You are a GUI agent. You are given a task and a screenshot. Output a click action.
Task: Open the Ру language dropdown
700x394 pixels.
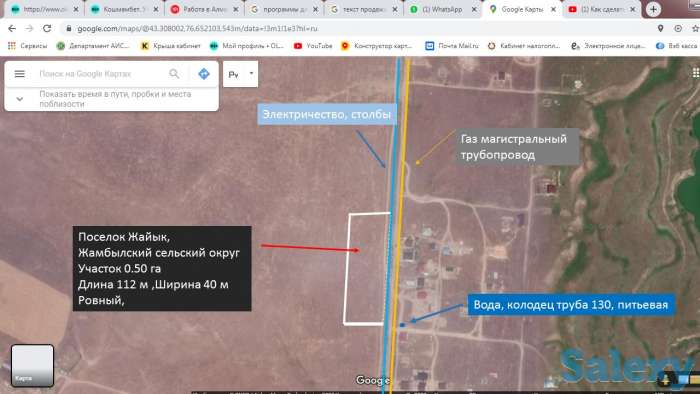241,74
